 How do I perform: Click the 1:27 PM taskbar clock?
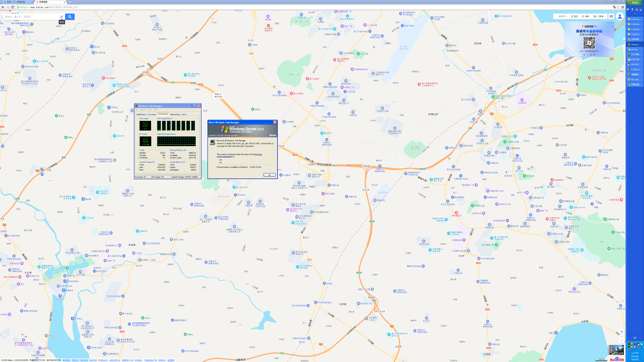point(635,353)
